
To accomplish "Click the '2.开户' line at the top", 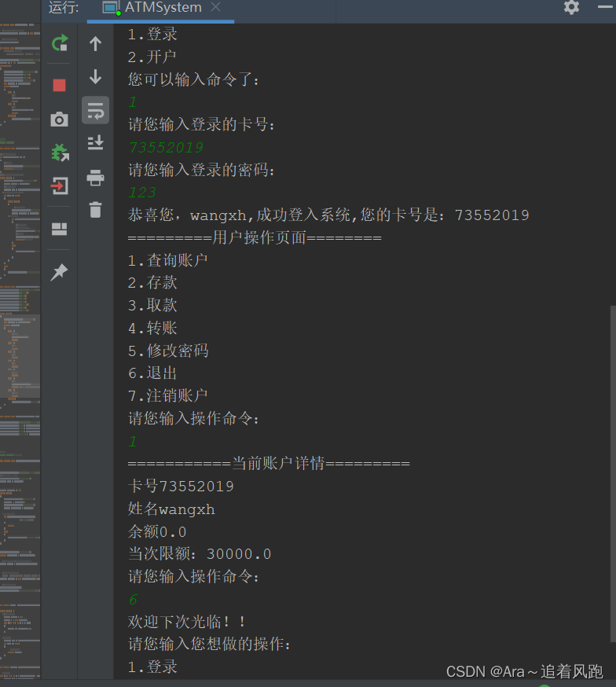I will tap(152, 57).
